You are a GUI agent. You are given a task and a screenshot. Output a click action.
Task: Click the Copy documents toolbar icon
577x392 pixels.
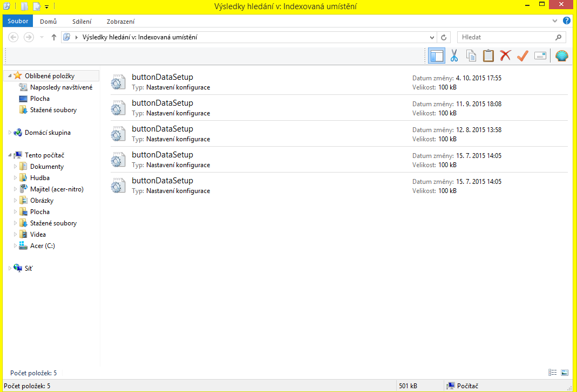[471, 56]
